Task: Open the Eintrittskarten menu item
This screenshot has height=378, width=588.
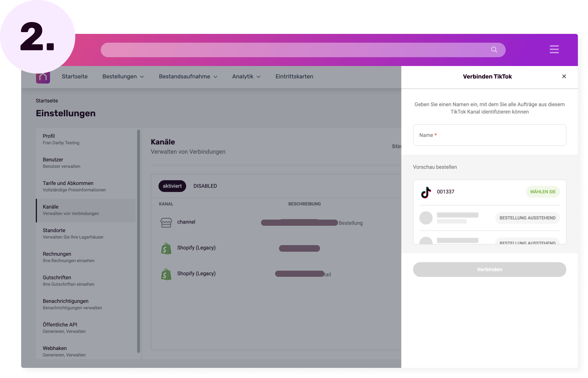Action: pos(294,77)
